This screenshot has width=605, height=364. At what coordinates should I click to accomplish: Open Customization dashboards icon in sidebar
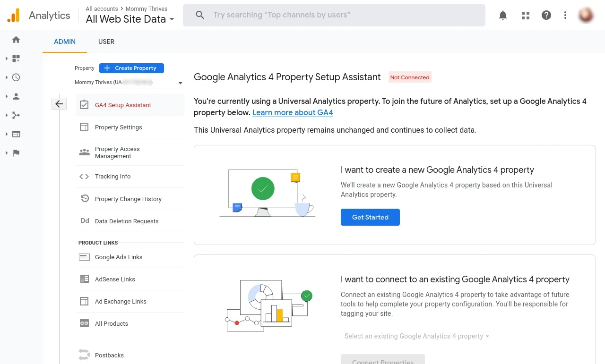click(16, 59)
